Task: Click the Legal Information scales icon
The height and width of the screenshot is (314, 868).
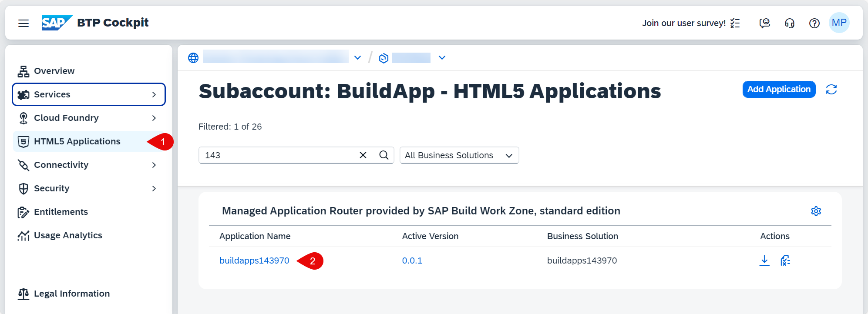Action: [x=24, y=294]
